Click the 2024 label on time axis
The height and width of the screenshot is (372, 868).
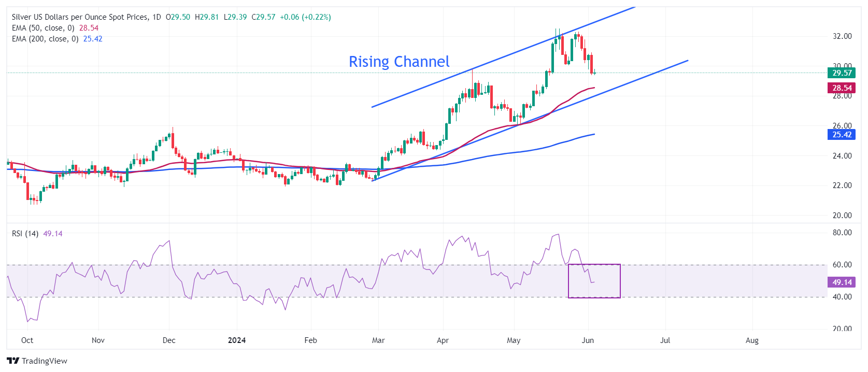[x=237, y=340]
